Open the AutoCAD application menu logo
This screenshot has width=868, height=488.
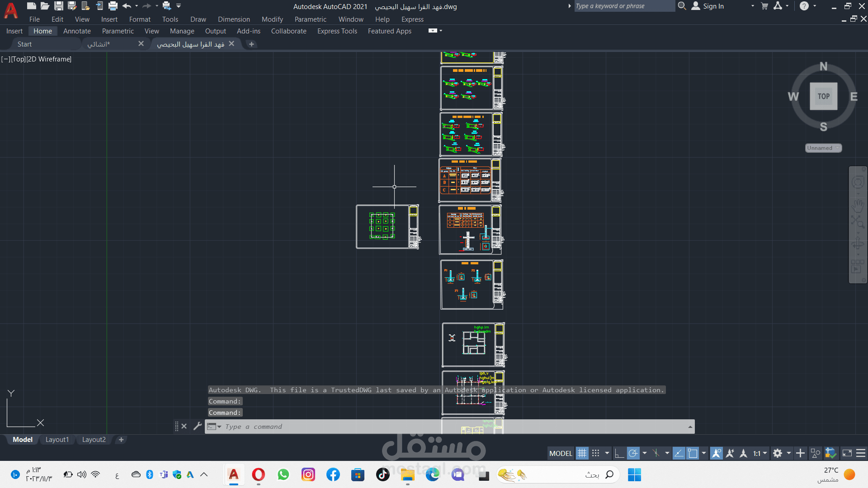pyautogui.click(x=11, y=11)
